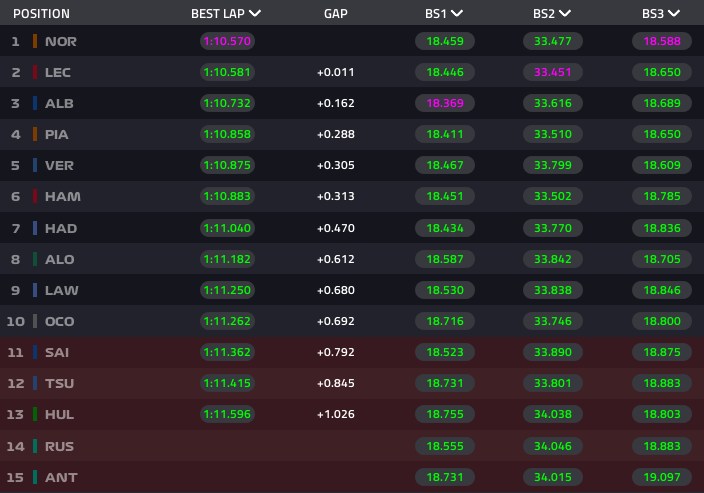Screen dimensions: 704x493
Task: Click the GAP column header
Action: pyautogui.click(x=336, y=14)
